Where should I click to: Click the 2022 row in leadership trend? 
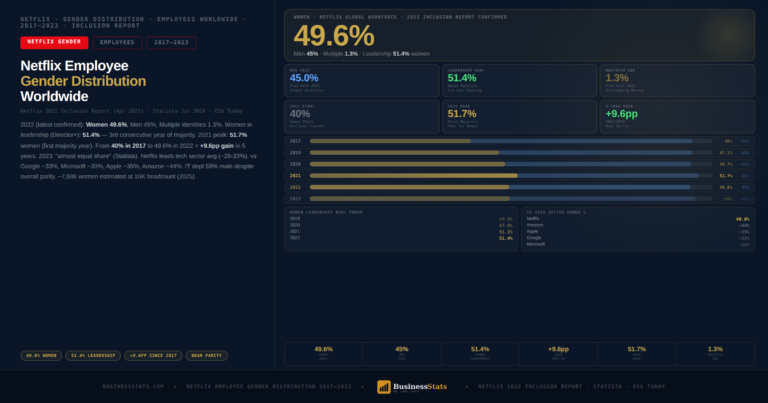(x=401, y=238)
